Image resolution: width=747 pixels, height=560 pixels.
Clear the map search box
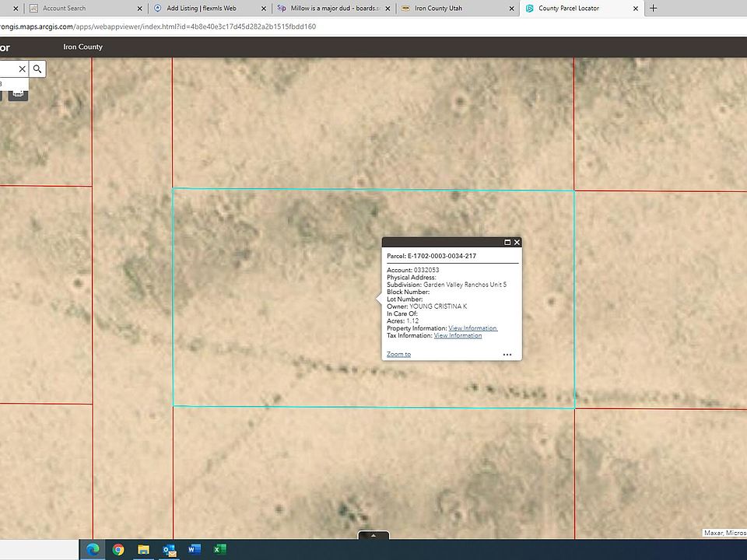tap(22, 69)
